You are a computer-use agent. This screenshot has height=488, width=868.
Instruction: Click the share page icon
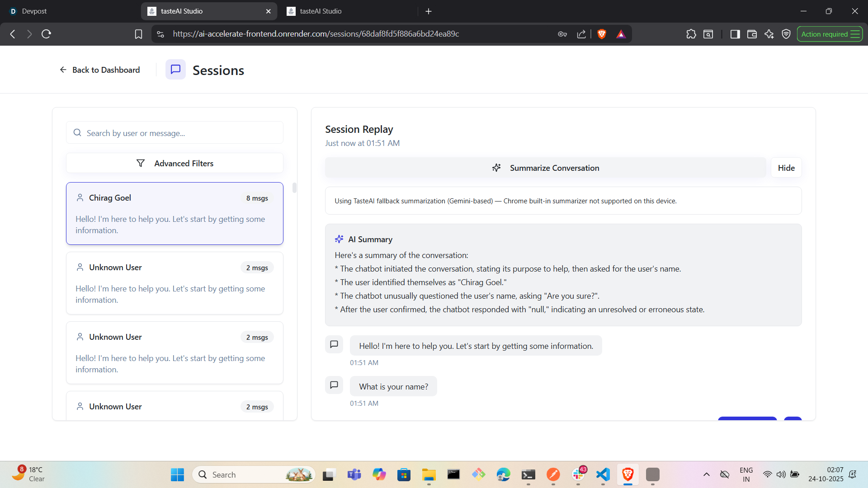tap(581, 34)
